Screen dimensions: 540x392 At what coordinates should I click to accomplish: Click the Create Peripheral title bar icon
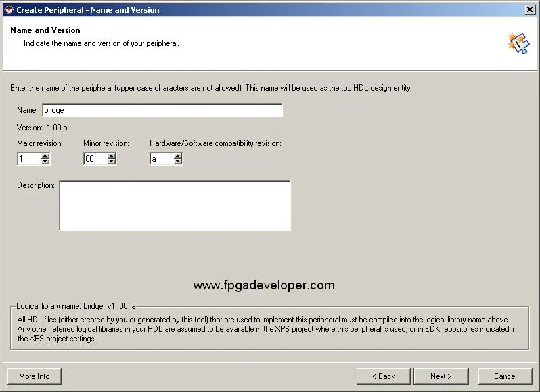[9, 9]
